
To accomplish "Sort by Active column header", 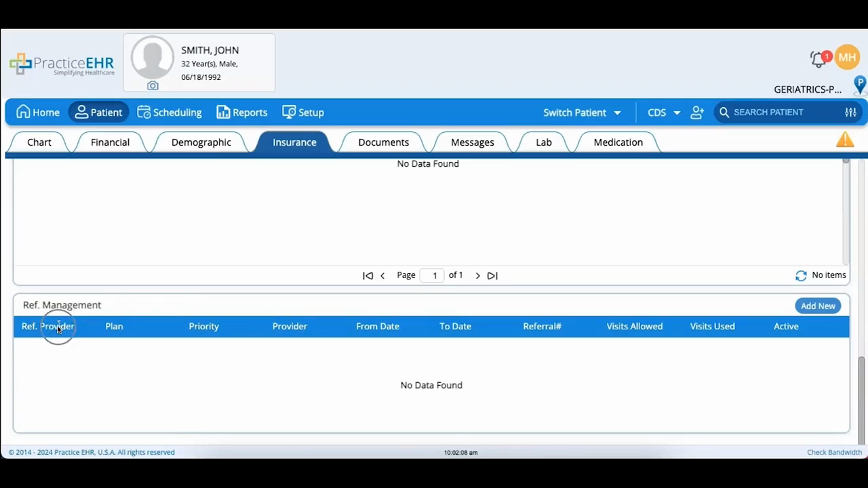I will click(x=786, y=327).
